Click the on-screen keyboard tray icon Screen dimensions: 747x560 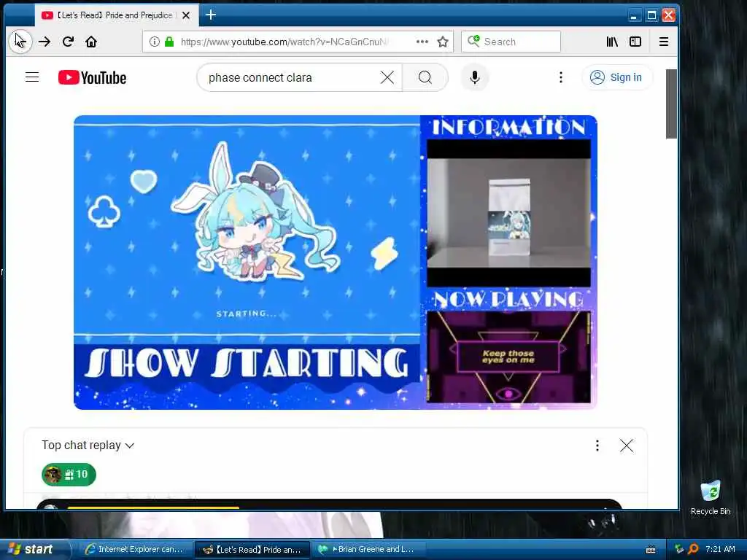point(651,550)
